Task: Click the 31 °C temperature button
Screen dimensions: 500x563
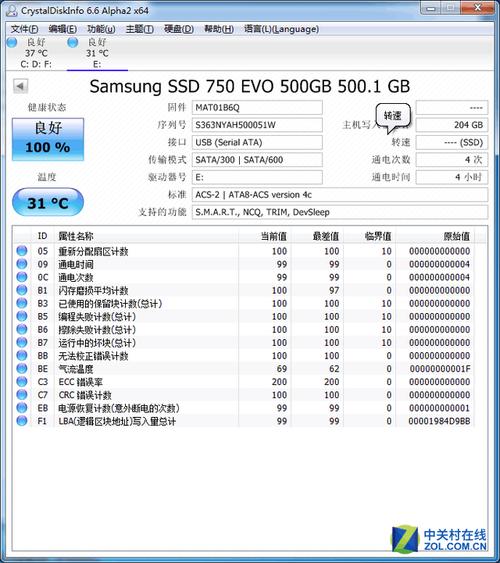Action: pos(48,203)
